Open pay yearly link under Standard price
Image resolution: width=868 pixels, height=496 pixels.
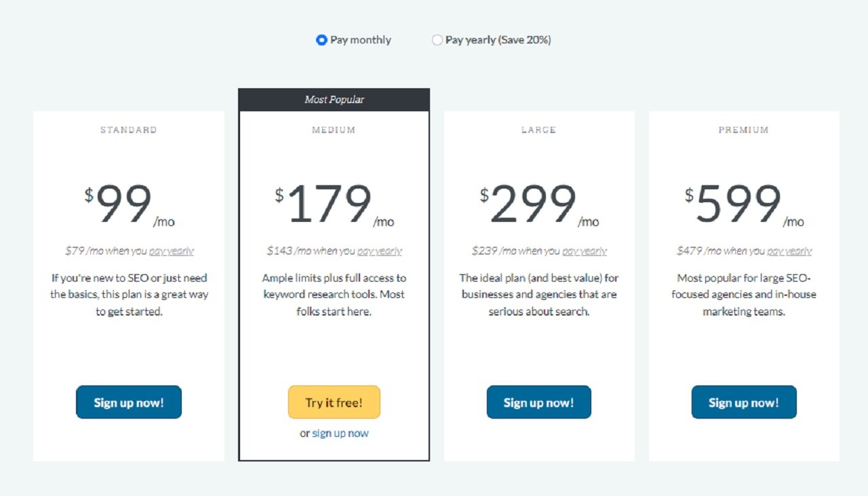click(172, 250)
